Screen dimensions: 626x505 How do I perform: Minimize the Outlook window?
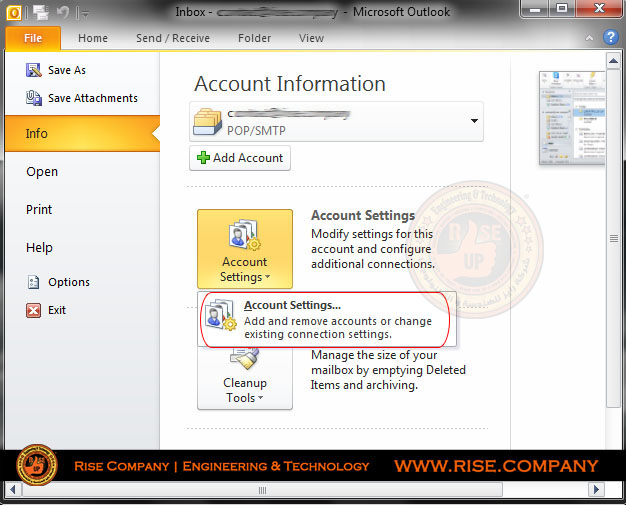click(x=535, y=9)
